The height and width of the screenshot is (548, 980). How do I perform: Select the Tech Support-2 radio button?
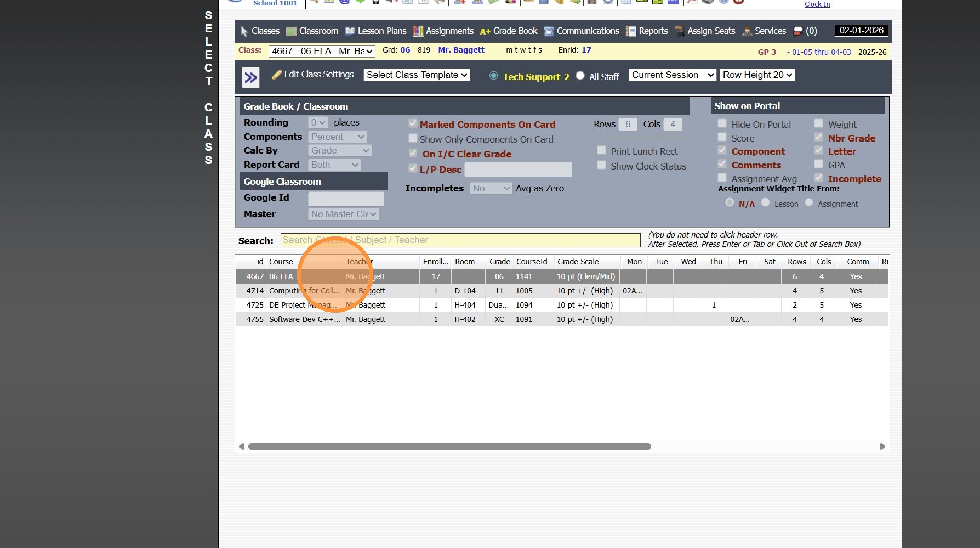coord(494,76)
